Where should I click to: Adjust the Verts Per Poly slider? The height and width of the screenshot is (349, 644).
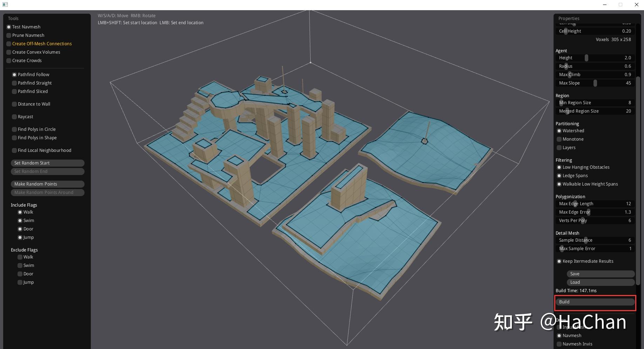[595, 221]
